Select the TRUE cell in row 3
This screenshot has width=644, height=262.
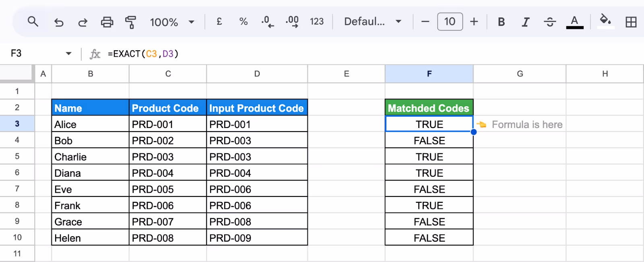(x=429, y=124)
